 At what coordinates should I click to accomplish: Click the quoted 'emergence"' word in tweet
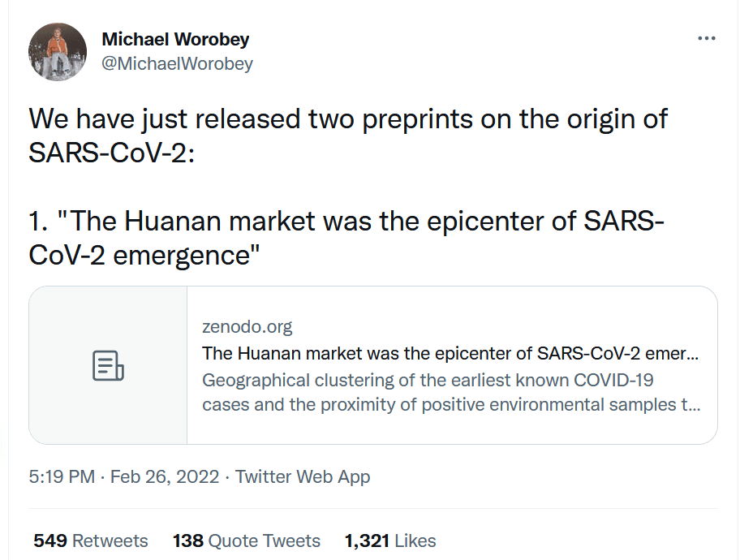[186, 254]
